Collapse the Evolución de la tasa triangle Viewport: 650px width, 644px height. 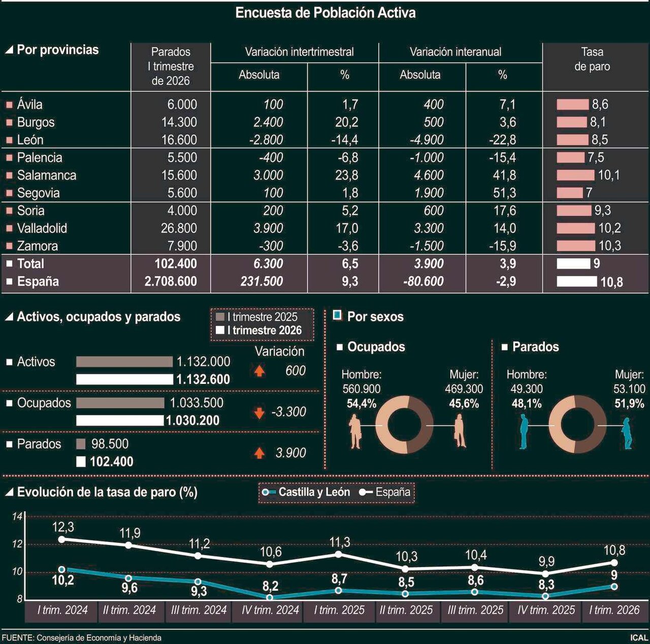[x=9, y=492]
